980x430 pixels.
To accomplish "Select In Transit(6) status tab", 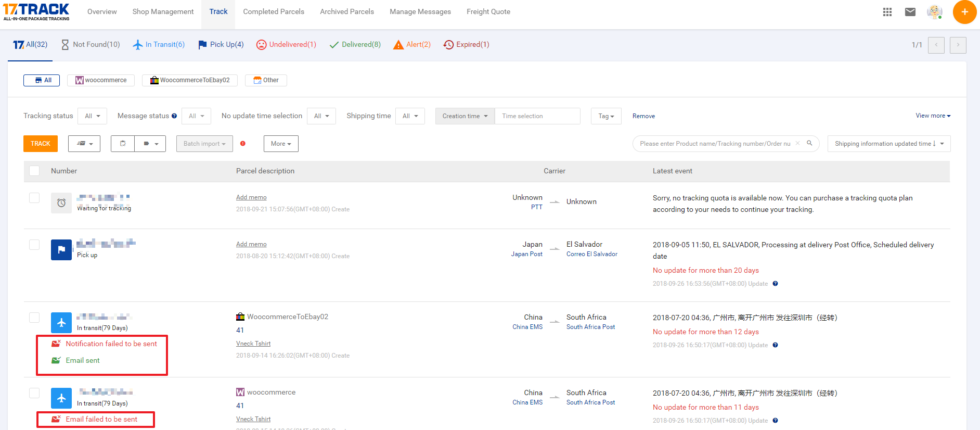I will tap(159, 45).
